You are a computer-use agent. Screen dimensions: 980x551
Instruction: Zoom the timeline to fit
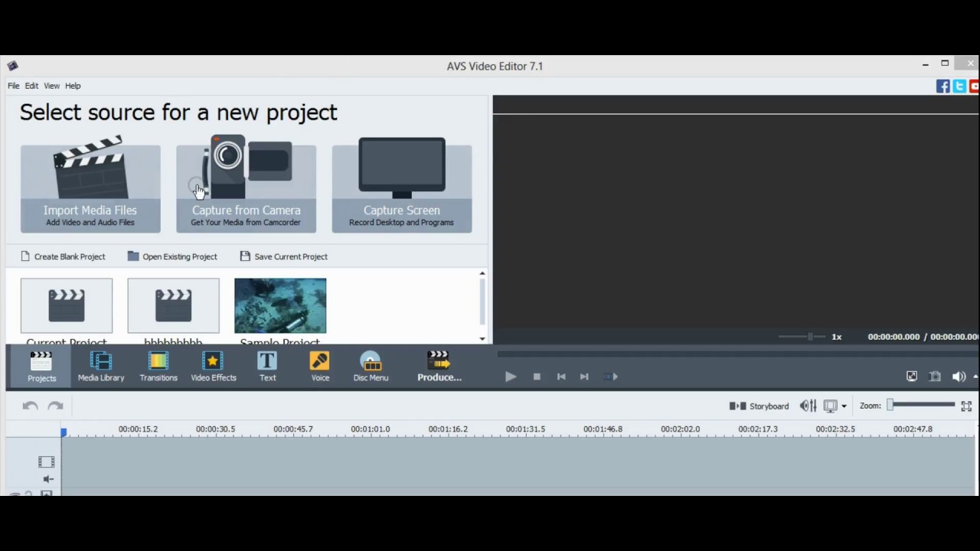(x=966, y=406)
